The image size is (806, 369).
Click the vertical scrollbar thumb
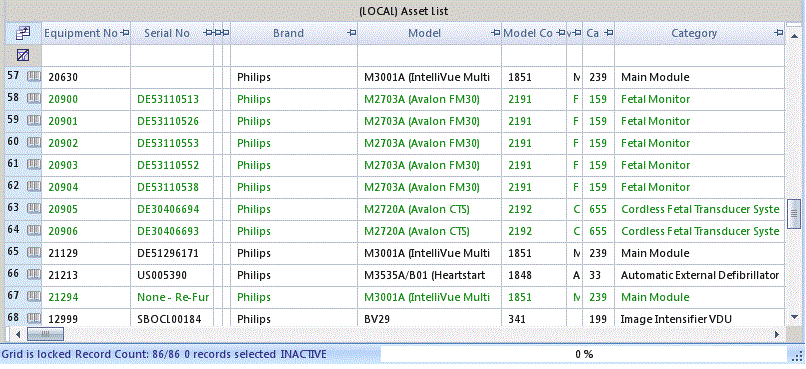795,211
